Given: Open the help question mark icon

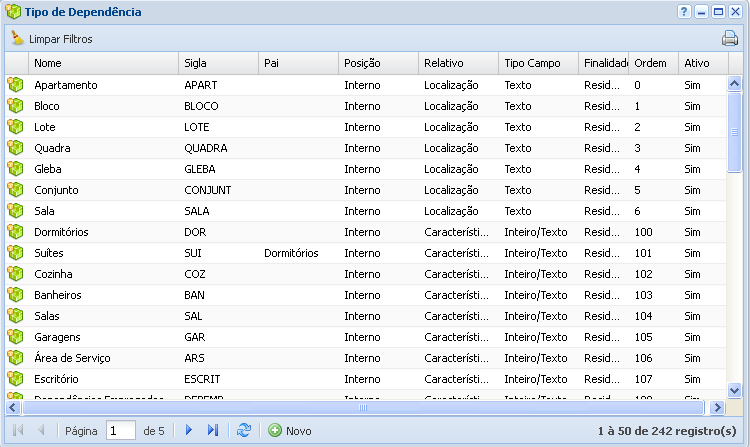Looking at the screenshot, I should click(684, 12).
